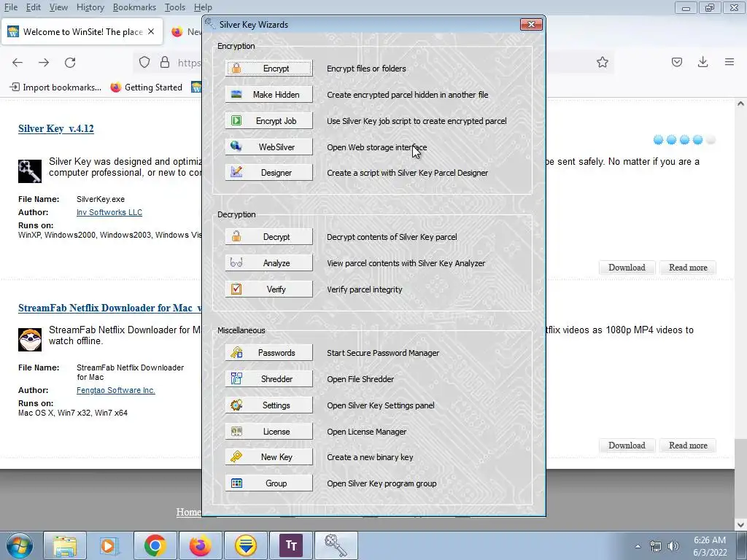Select the Welcome to WinSite tab
Image resolution: width=747 pixels, height=560 pixels.
[x=82, y=32]
